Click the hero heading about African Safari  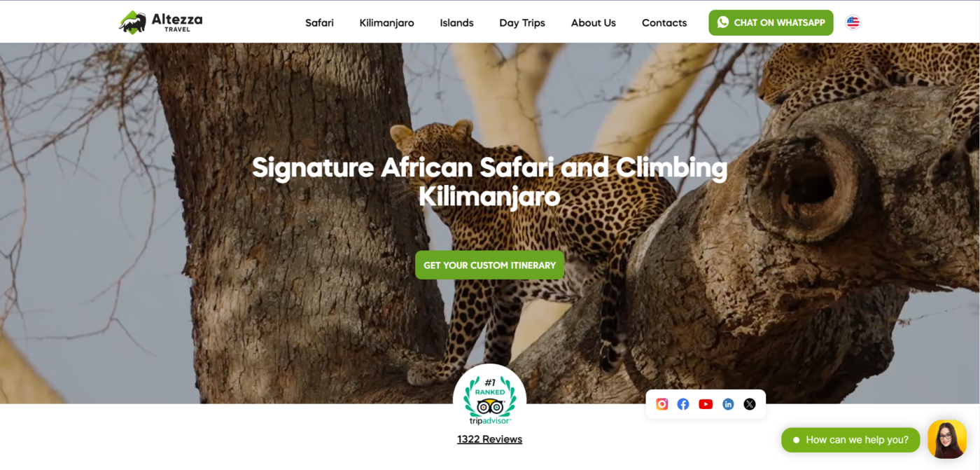489,181
